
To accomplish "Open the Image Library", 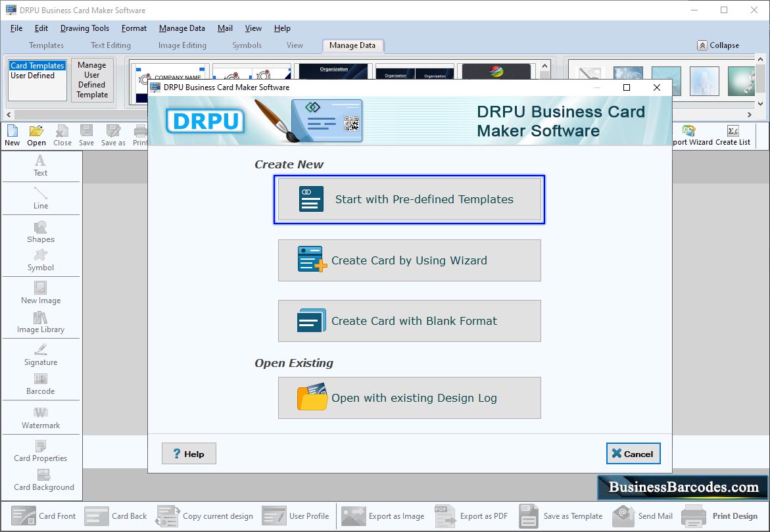I will click(40, 322).
